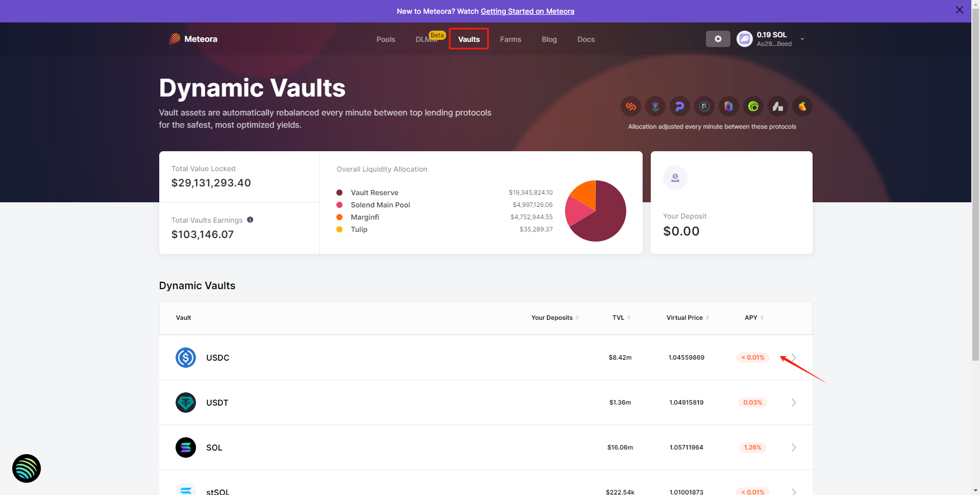The width and height of the screenshot is (980, 495).
Task: Open the USDC vault chevron
Action: (794, 358)
